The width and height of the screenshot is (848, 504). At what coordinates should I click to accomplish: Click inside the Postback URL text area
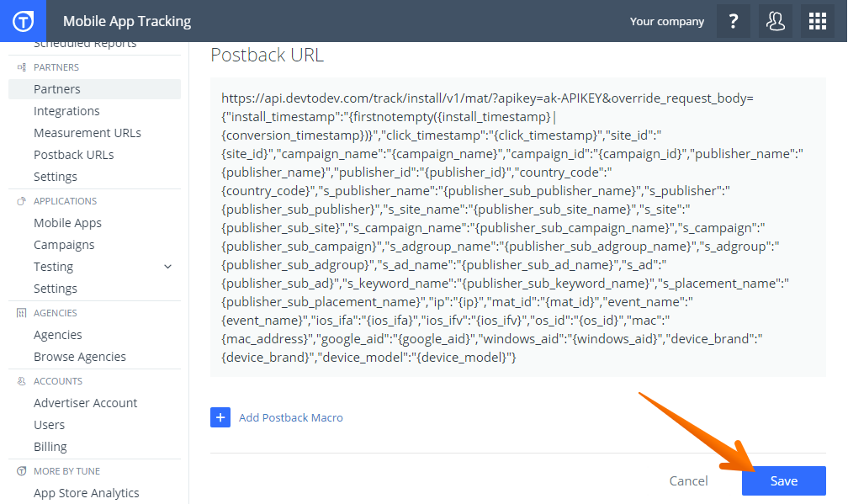click(x=517, y=227)
